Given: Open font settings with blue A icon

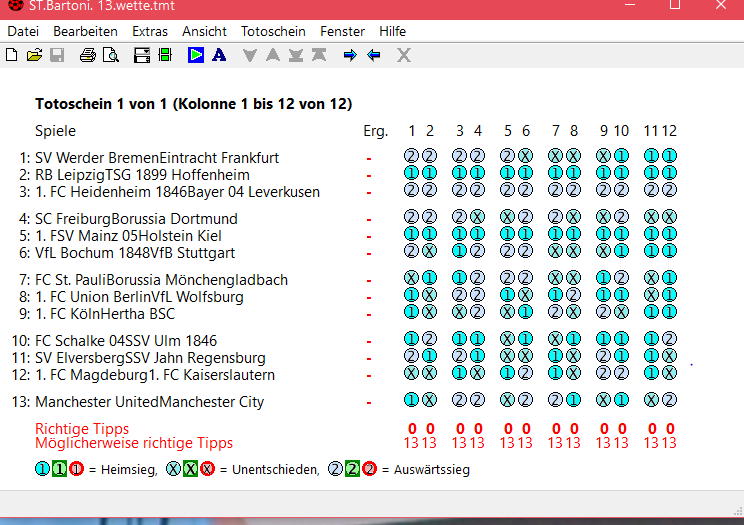Looking at the screenshot, I should tap(219, 55).
